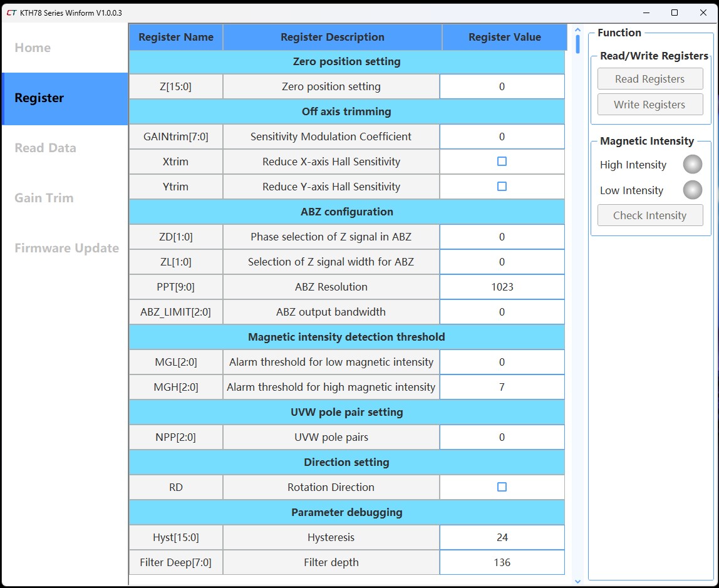This screenshot has height=588, width=719.
Task: Click the High Intensity indicator light
Action: [692, 165]
